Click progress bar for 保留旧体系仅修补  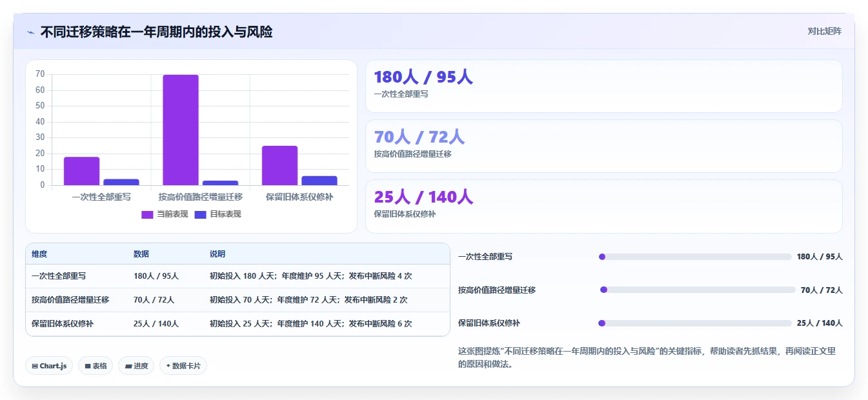(x=695, y=323)
